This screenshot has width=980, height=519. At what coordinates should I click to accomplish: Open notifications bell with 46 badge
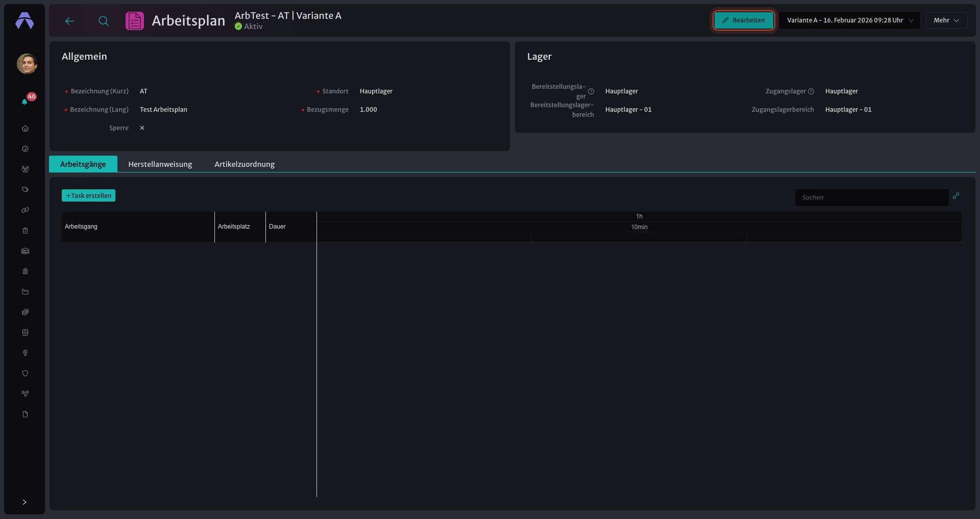point(24,101)
